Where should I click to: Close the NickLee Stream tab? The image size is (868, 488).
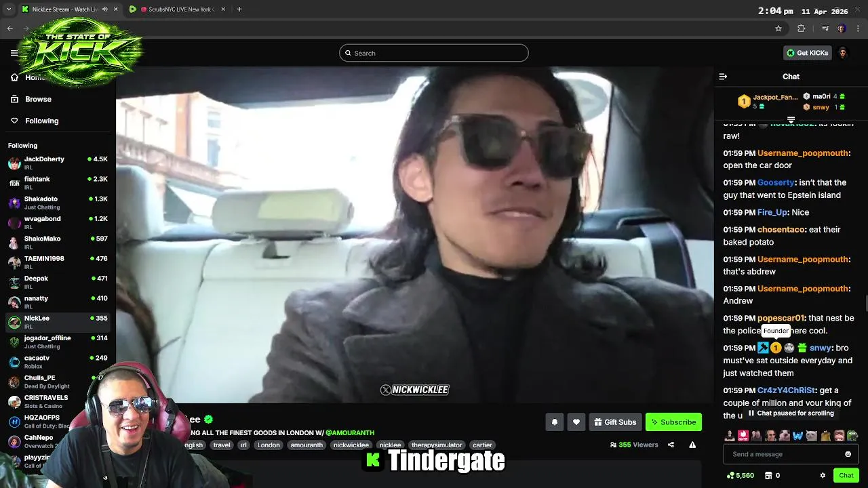pyautogui.click(x=115, y=9)
